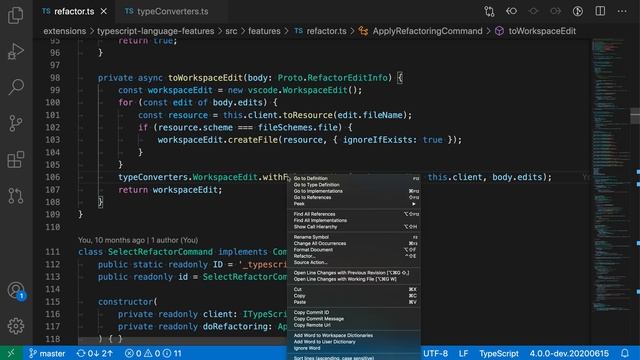This screenshot has width=640, height=360.
Task: Select Source Action... menu entry
Action: click(x=354, y=262)
